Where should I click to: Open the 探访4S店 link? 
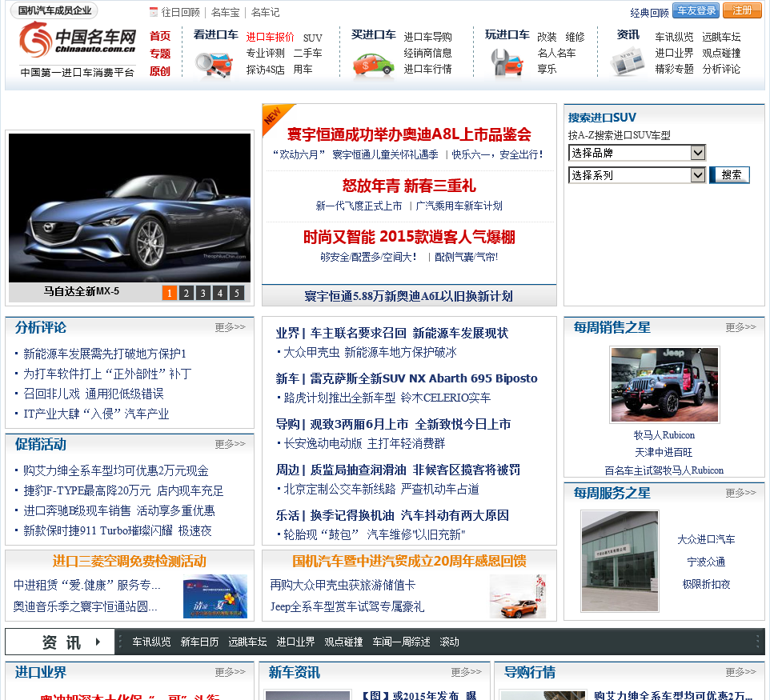click(x=265, y=70)
